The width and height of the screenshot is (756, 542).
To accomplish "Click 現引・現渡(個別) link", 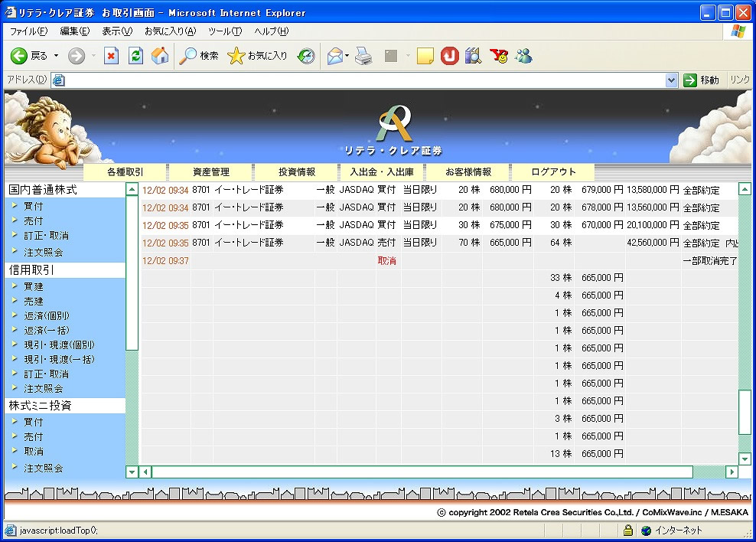I will (x=60, y=344).
